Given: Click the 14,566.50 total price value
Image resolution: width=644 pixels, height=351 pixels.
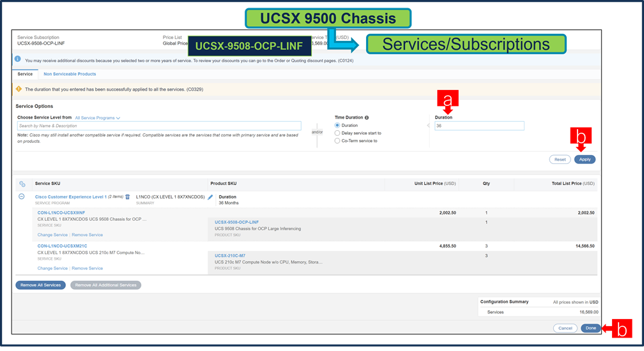Looking at the screenshot, I should tap(585, 246).
